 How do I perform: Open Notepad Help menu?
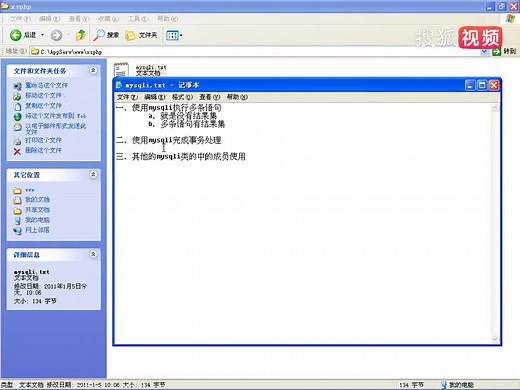coord(237,97)
